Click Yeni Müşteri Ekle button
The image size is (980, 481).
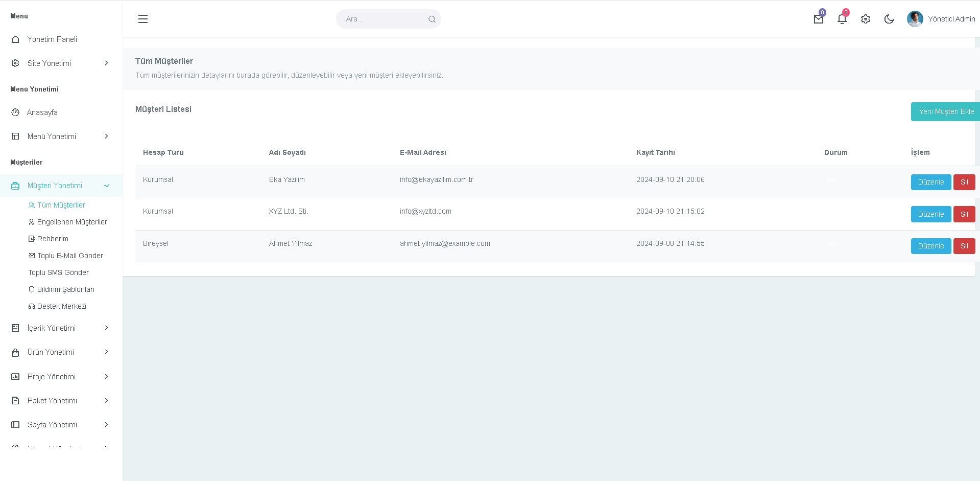click(946, 111)
